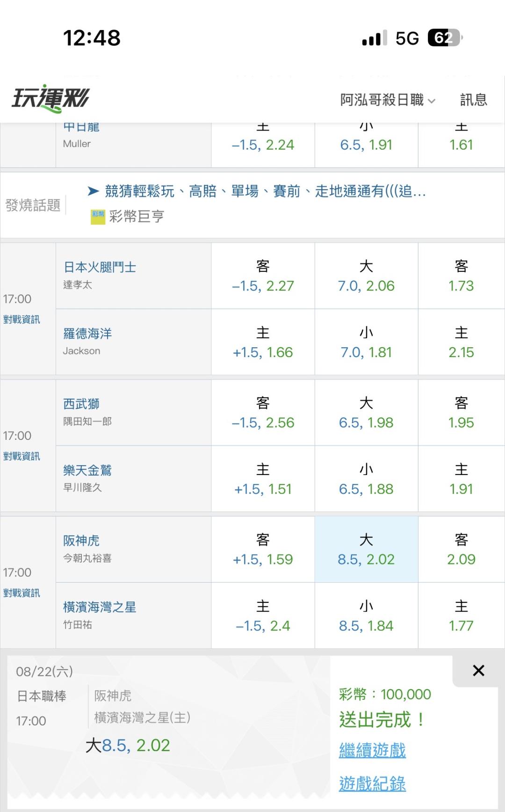Select over 7.0, 2.06 for 日本火腿鬥士 game
The image size is (505, 812).
pyautogui.click(x=366, y=276)
